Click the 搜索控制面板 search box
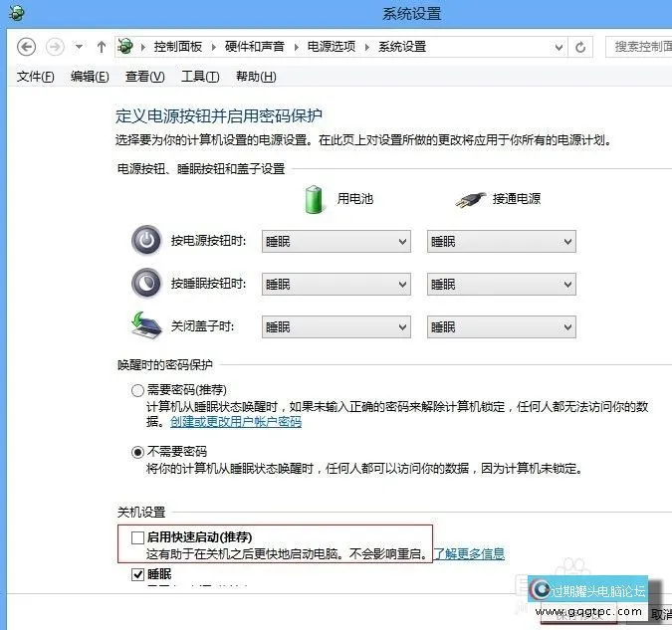Viewport: 672px width, 630px height. tap(639, 47)
